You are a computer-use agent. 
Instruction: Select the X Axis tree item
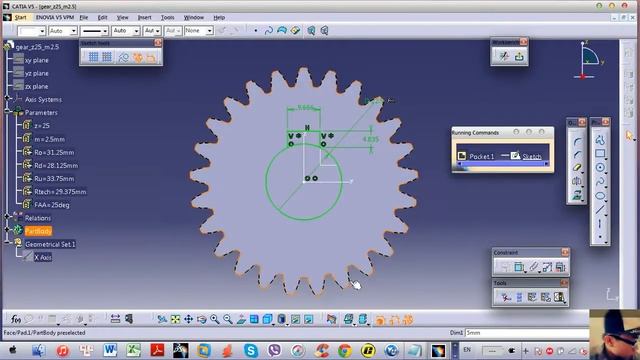pyautogui.click(x=42, y=258)
